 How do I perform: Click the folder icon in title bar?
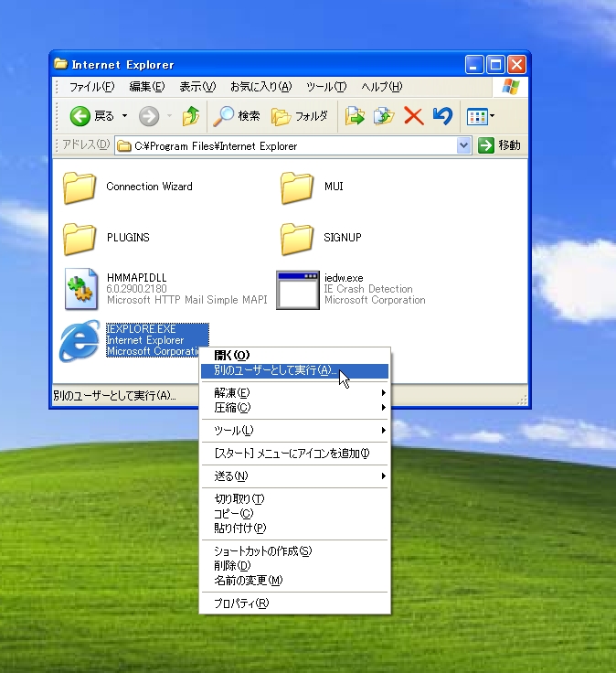(61, 64)
